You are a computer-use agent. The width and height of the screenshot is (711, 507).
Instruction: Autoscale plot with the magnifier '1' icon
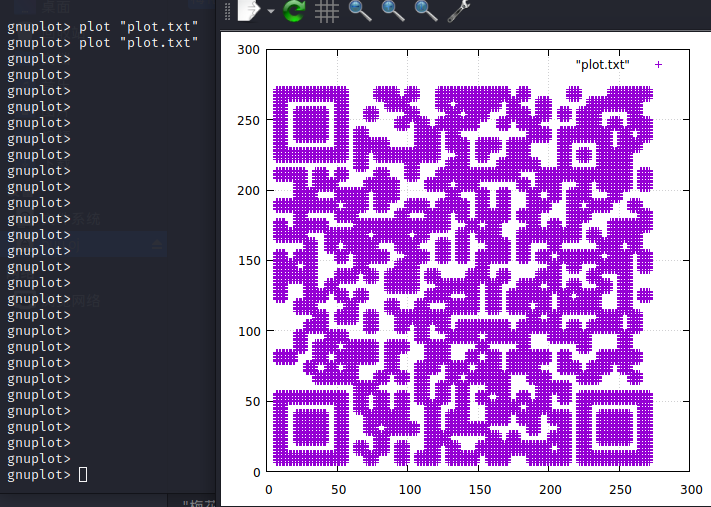click(x=426, y=11)
